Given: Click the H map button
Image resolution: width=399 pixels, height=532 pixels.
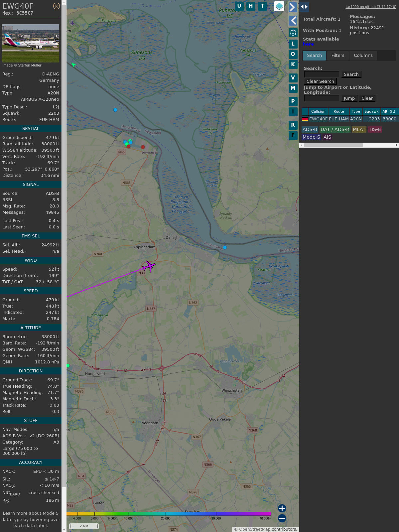Looking at the screenshot, I should tap(251, 6).
